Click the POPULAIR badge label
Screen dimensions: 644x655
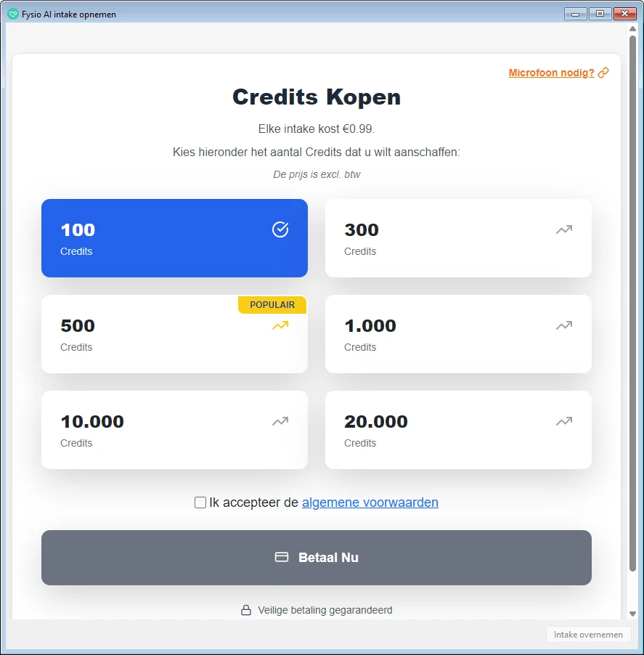[272, 305]
